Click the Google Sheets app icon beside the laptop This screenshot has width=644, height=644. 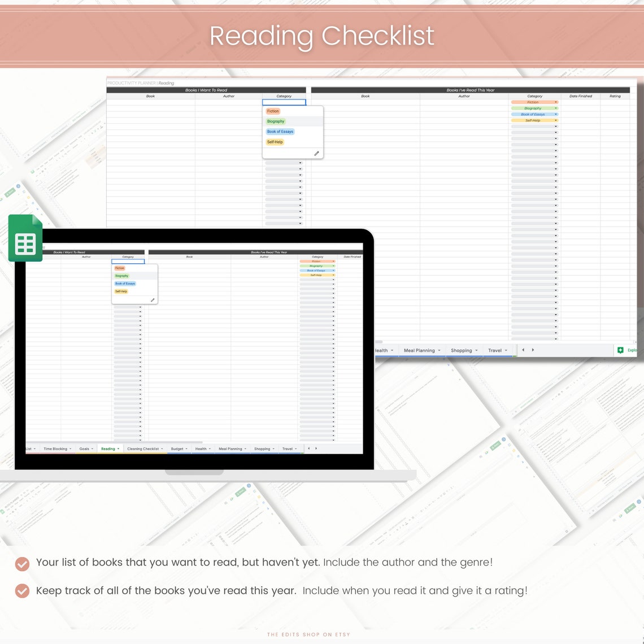coord(25,238)
